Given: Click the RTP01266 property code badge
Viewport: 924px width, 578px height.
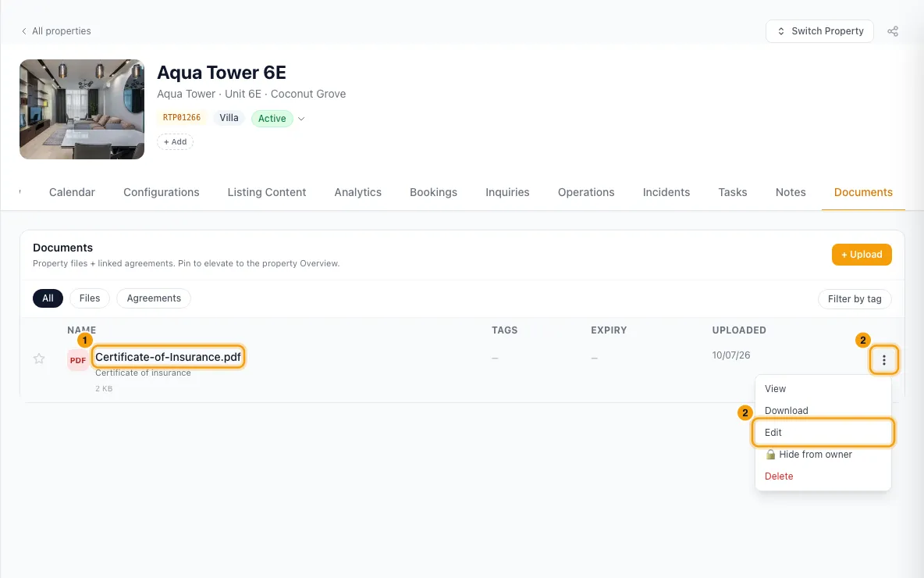Looking at the screenshot, I should [182, 118].
